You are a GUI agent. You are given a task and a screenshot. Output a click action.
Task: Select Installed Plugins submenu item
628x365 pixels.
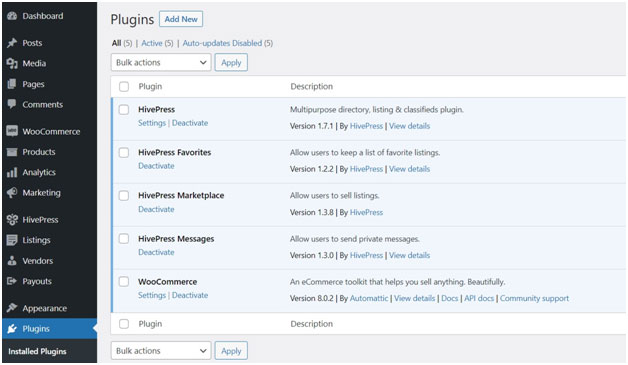tap(37, 351)
